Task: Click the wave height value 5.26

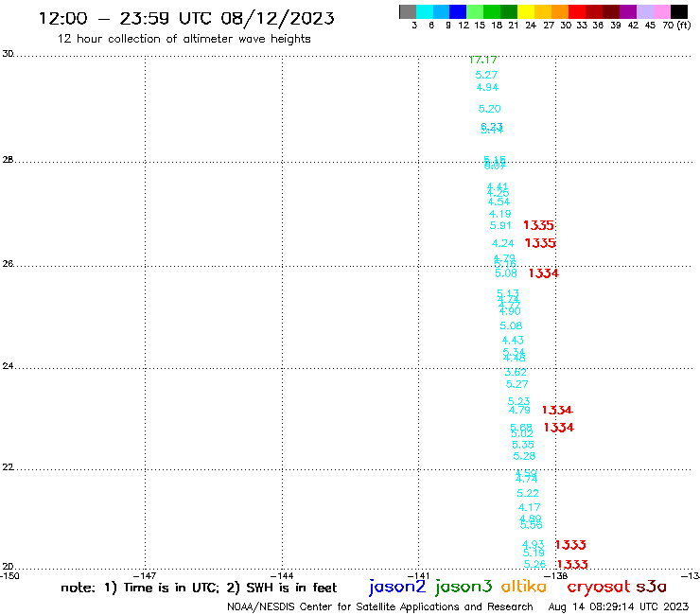Action: pos(534,564)
